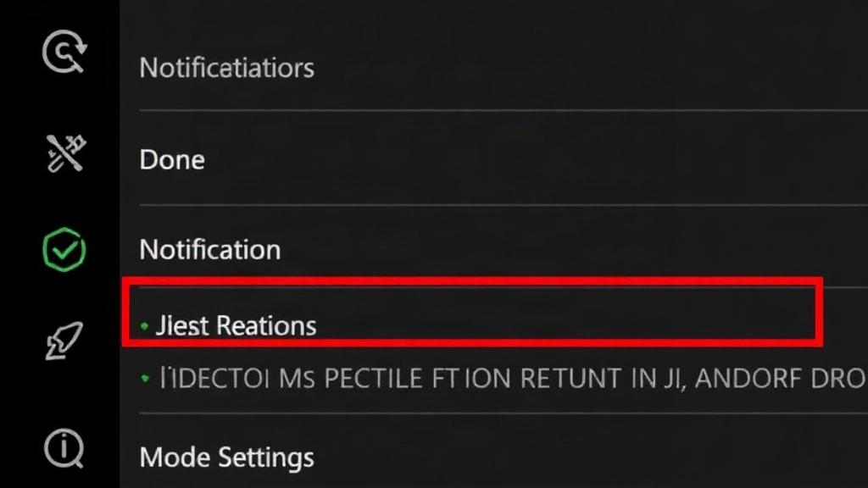Screen dimensions: 868x488
Task: Click the word Reations
Action: click(x=266, y=325)
